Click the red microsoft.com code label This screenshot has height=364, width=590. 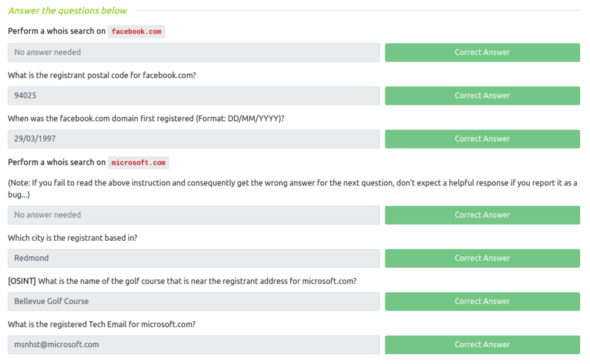click(x=138, y=162)
